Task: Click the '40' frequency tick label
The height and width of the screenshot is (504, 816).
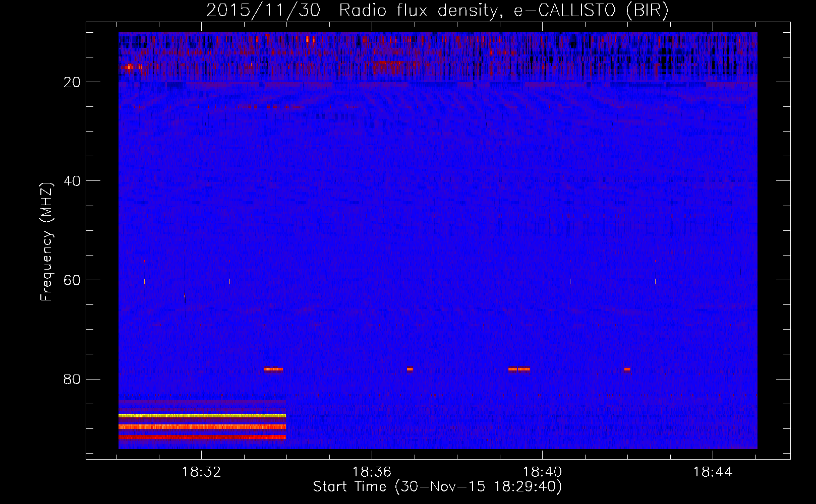Action: [72, 181]
